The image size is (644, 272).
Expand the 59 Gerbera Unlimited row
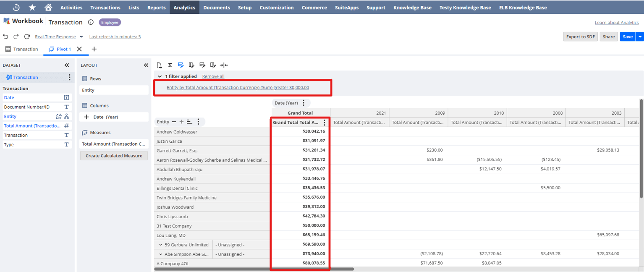[x=161, y=245]
